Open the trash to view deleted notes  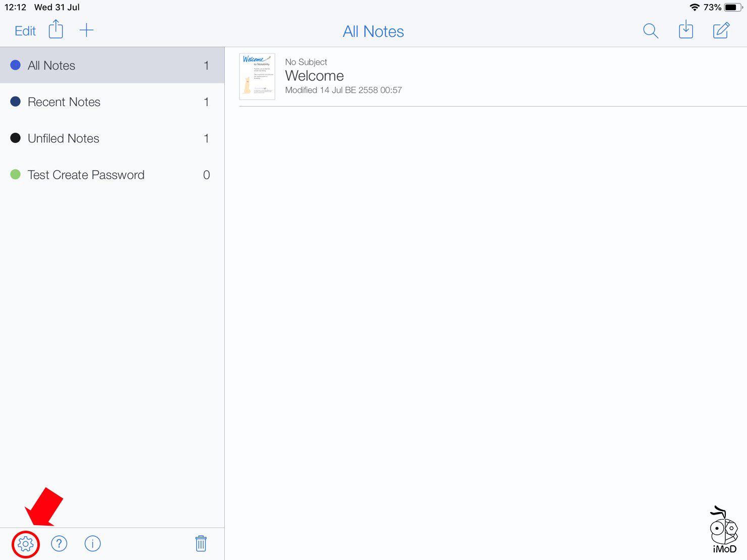[201, 544]
